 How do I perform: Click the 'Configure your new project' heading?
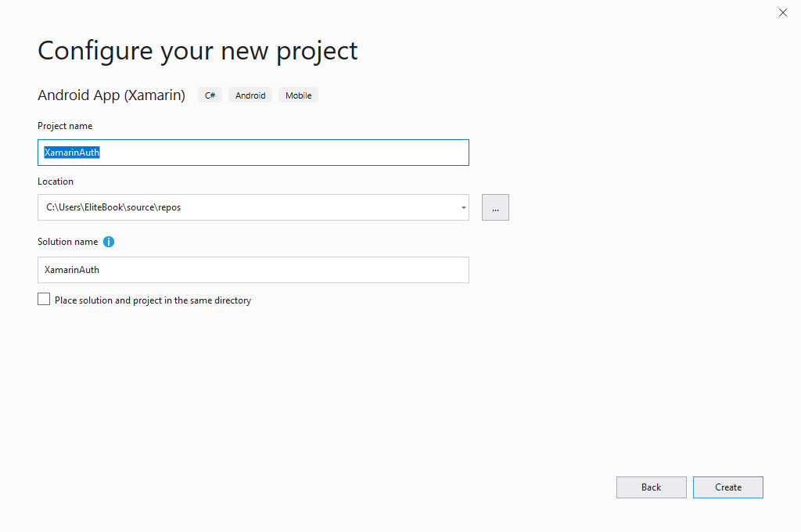(x=198, y=50)
